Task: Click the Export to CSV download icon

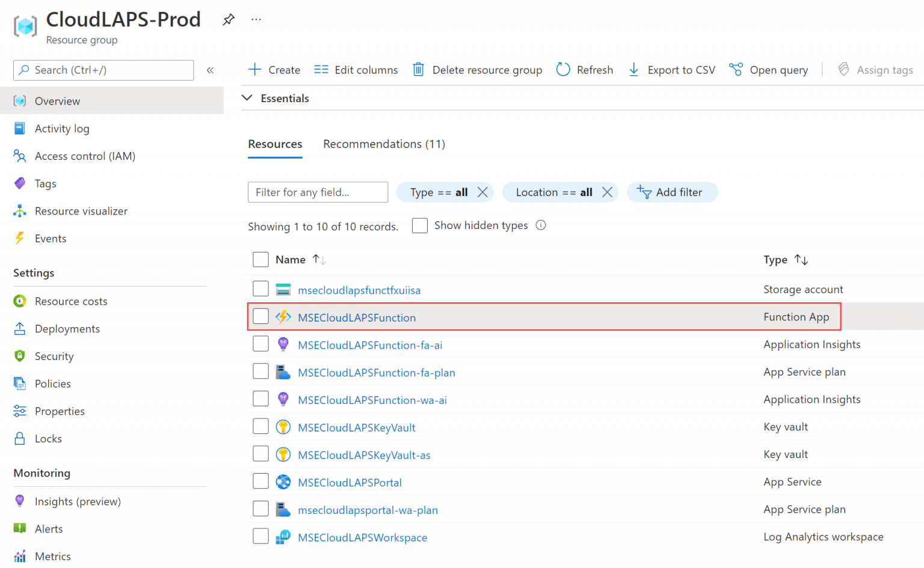Action: (x=633, y=70)
